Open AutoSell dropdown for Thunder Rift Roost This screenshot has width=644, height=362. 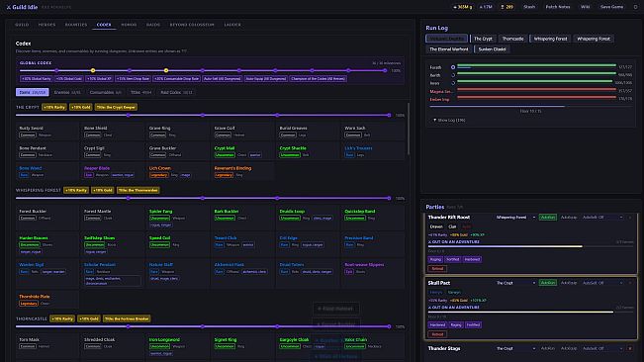click(602, 218)
